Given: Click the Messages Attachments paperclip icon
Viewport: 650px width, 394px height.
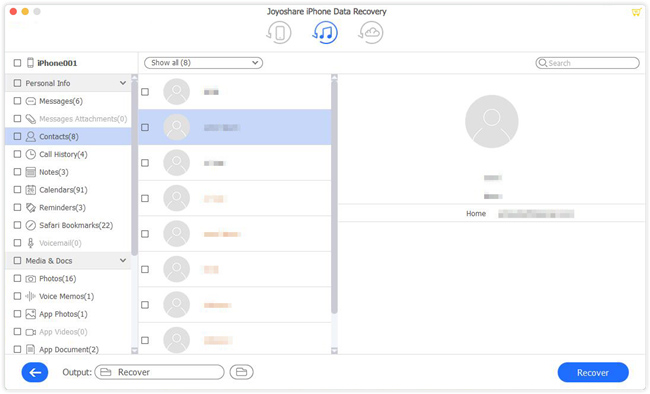Looking at the screenshot, I should tap(31, 119).
